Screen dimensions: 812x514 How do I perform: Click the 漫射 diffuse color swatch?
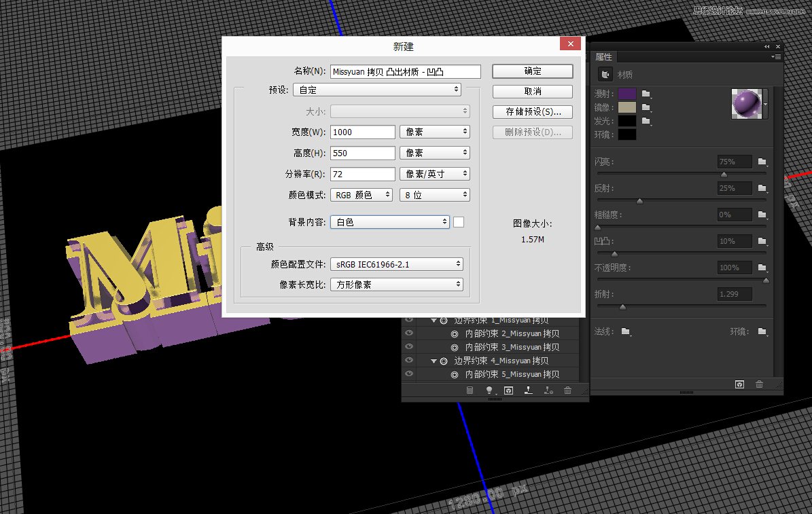[x=626, y=94]
